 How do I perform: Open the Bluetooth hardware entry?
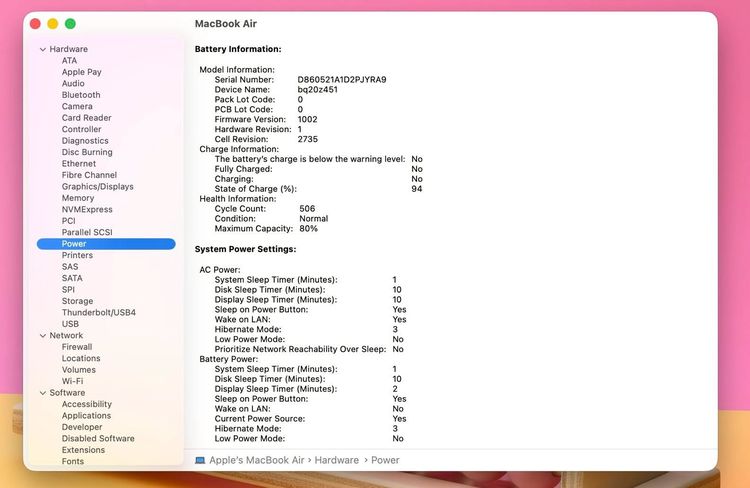click(x=81, y=95)
